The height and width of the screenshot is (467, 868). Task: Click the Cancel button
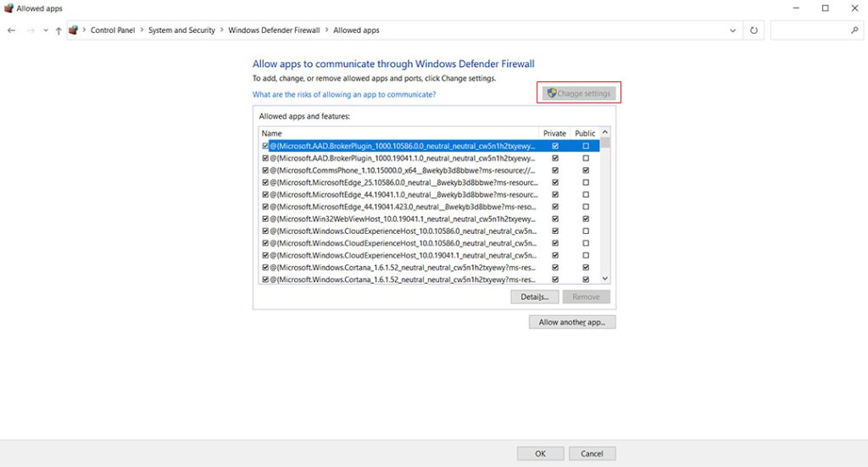pyautogui.click(x=592, y=453)
